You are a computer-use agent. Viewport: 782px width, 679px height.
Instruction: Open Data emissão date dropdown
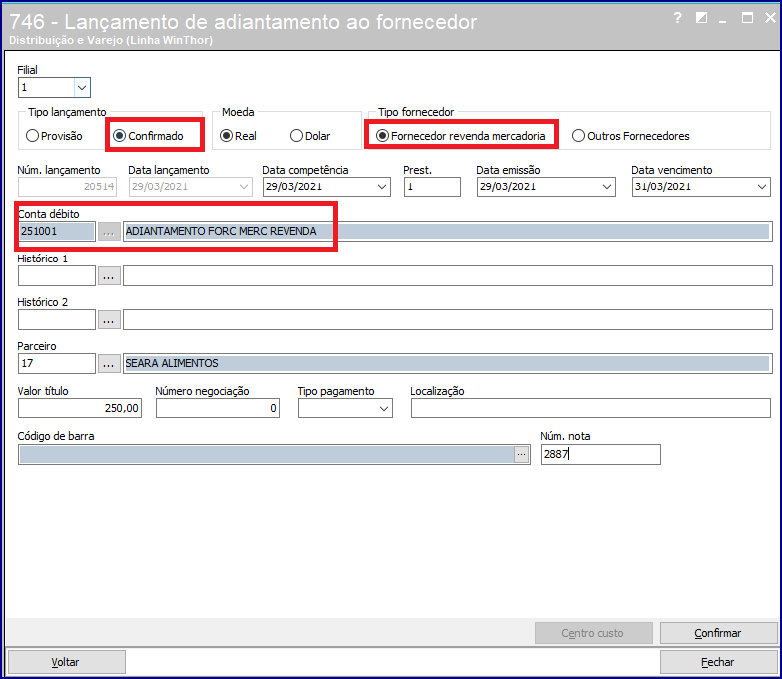(607, 187)
